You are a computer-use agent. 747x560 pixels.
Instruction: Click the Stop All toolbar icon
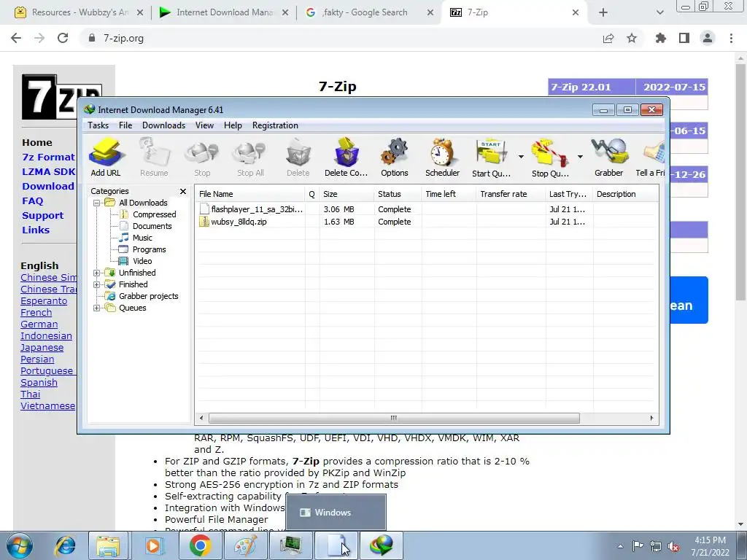(250, 157)
